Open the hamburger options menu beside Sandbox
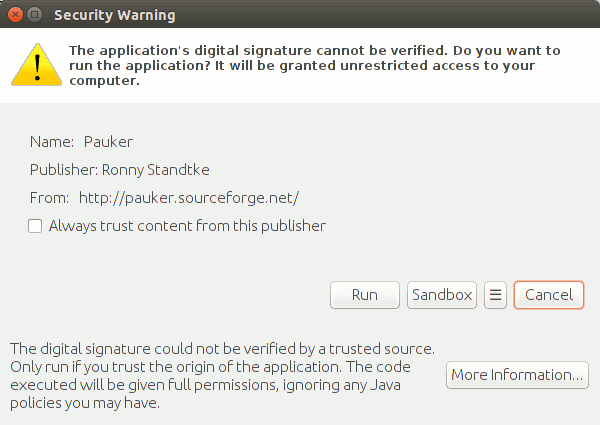Screen dimensions: 600x425 (495, 295)
